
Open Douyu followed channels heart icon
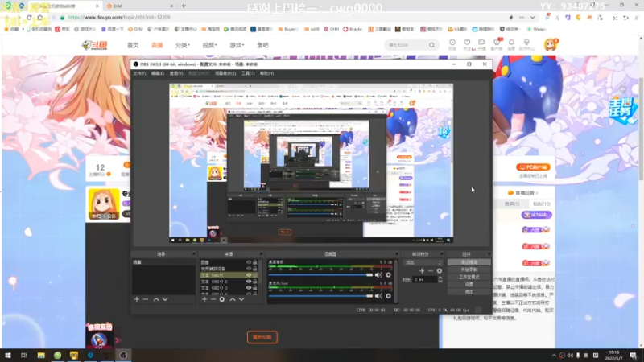(467, 44)
